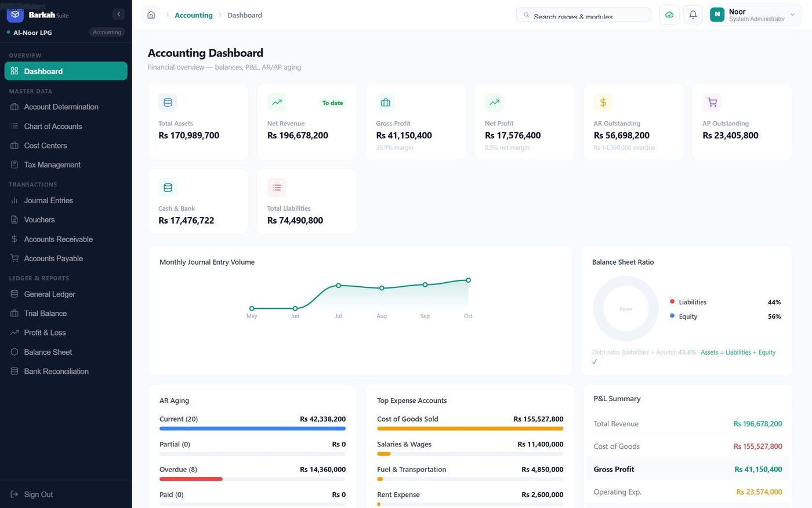The width and height of the screenshot is (812, 508).
Task: Click Sign Out at the sidebar bottom
Action: point(66,494)
